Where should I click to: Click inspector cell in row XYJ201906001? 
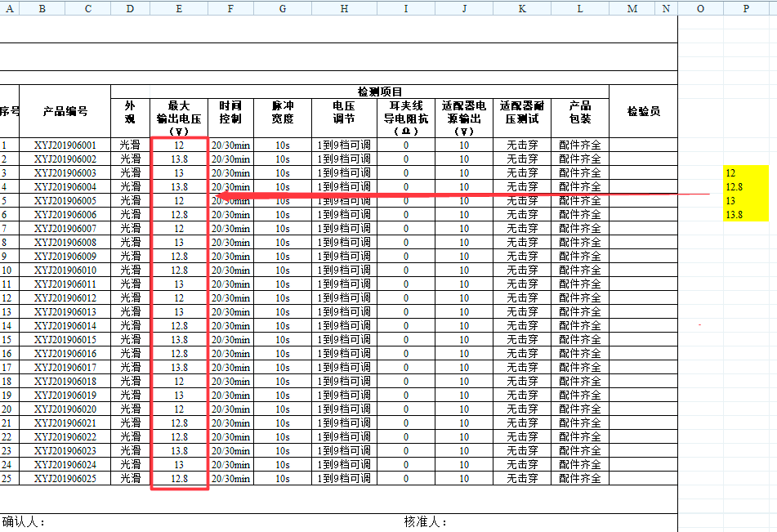[x=643, y=145]
